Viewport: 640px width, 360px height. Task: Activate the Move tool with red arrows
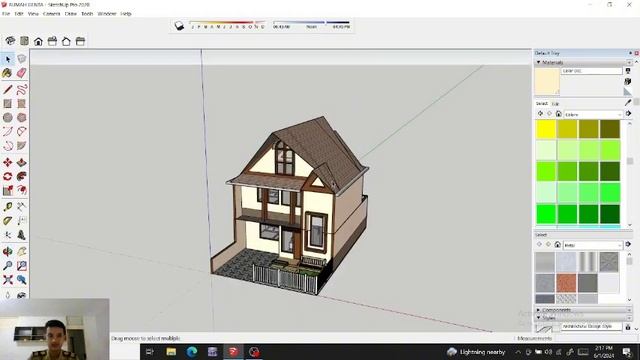7,162
